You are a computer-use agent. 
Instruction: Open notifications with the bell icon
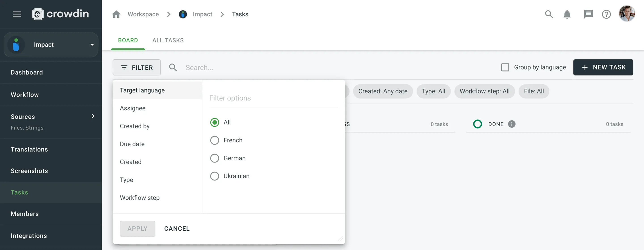[x=567, y=14]
